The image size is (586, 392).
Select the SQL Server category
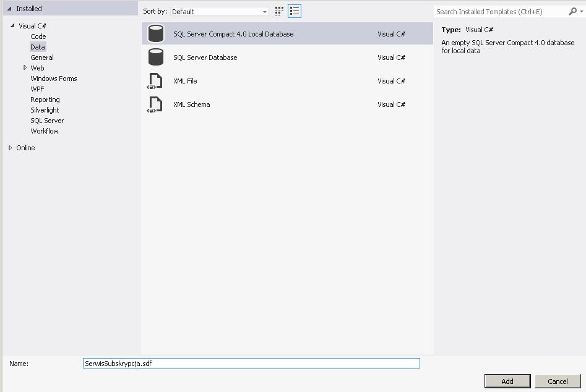coord(47,121)
